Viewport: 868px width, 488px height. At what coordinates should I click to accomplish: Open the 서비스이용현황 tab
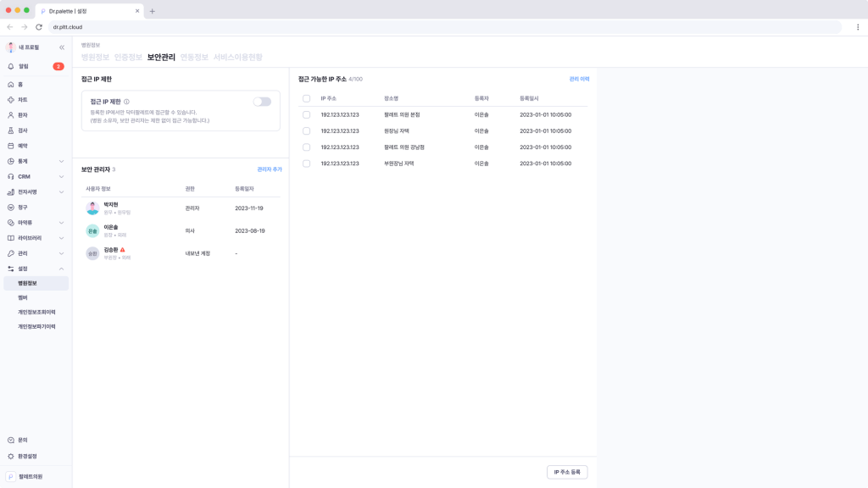coord(237,58)
